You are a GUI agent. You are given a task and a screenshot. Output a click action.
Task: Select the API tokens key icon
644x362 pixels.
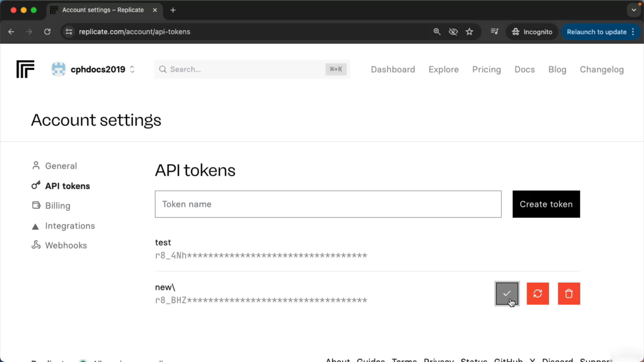pyautogui.click(x=35, y=186)
